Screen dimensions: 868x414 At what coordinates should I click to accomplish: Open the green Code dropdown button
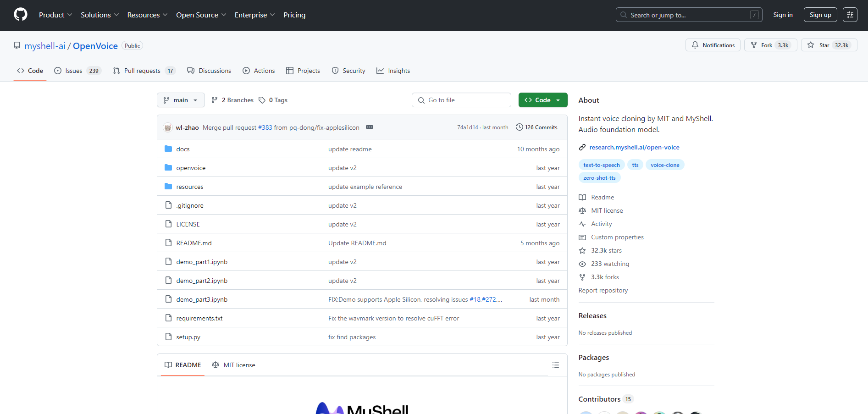543,100
